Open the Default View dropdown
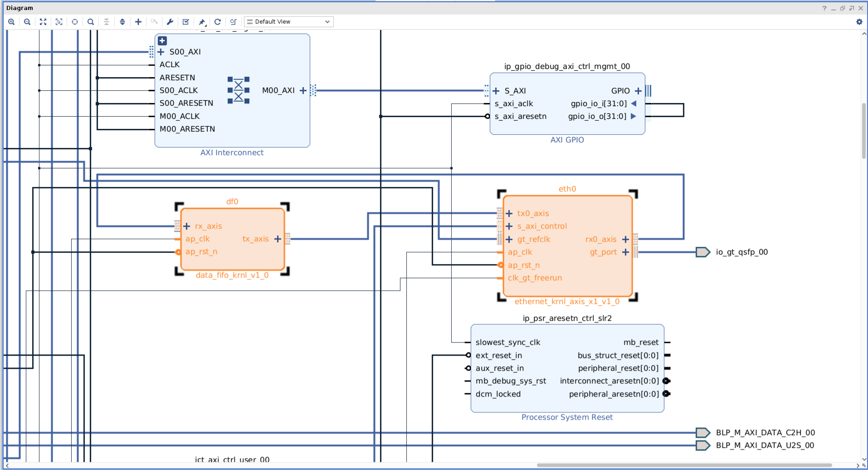 pyautogui.click(x=289, y=22)
